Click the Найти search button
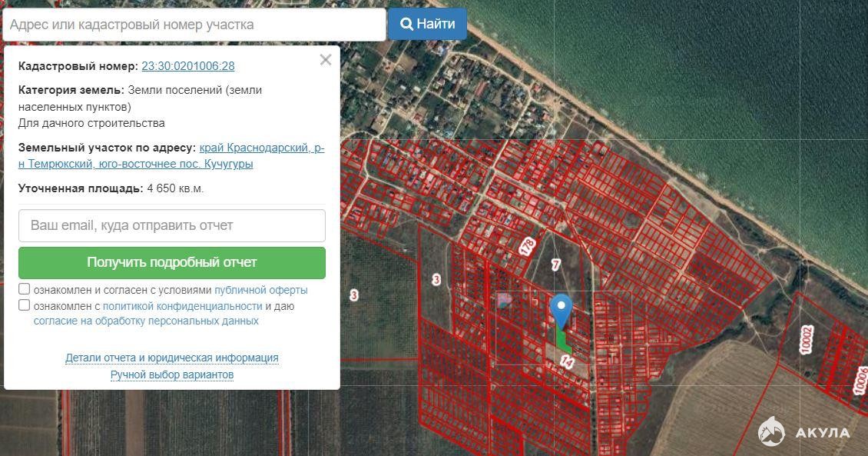This screenshot has width=868, height=456. pos(427,24)
